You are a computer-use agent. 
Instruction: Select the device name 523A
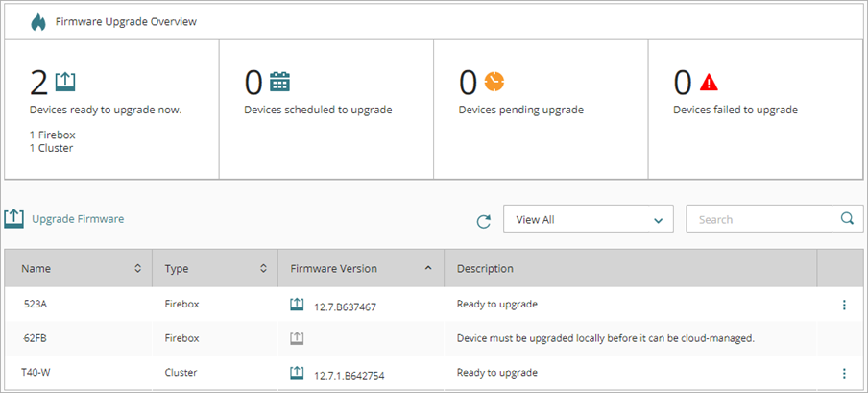(x=35, y=304)
